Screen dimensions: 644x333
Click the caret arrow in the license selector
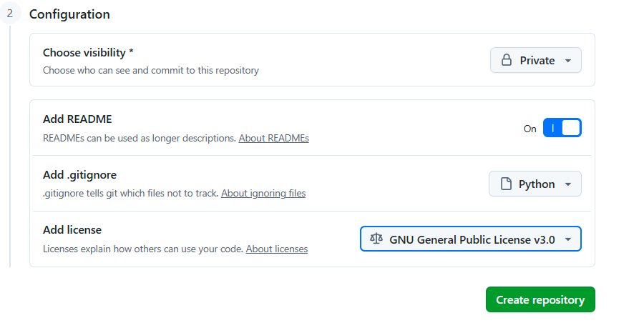click(x=568, y=239)
